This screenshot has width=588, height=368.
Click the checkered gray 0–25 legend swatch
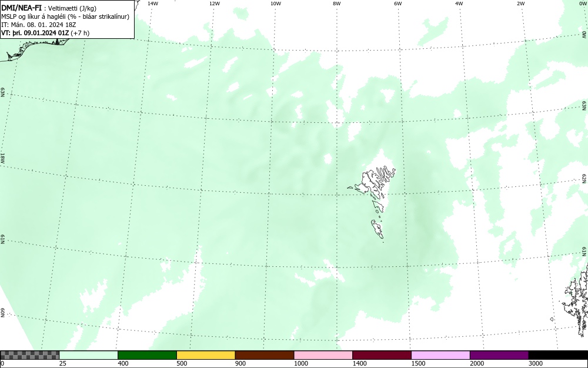(29, 355)
